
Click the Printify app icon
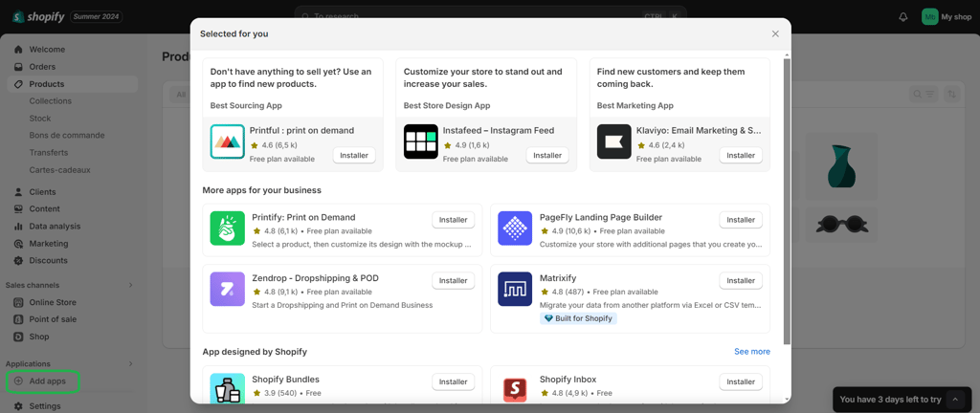[228, 228]
